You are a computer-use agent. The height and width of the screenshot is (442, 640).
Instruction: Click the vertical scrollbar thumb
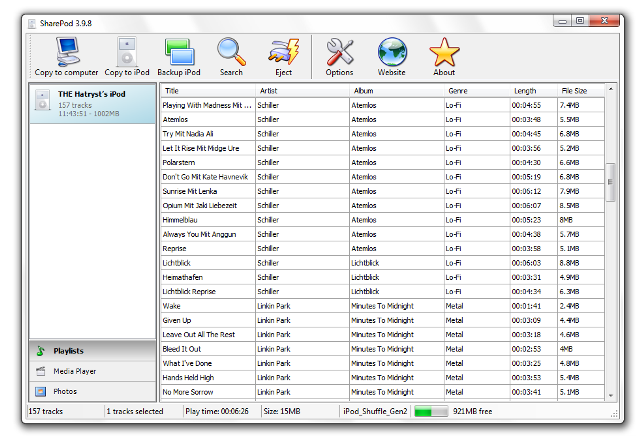click(611, 182)
